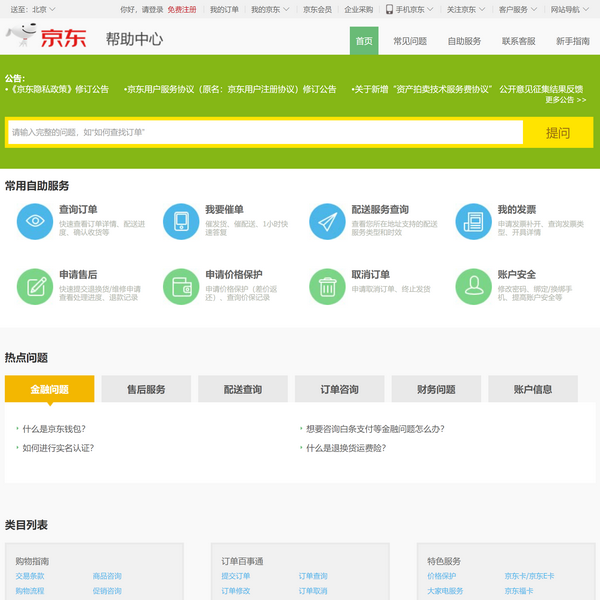The height and width of the screenshot is (600, 600).
Task: Click the 我的发票 invoice icon
Action: 474,220
